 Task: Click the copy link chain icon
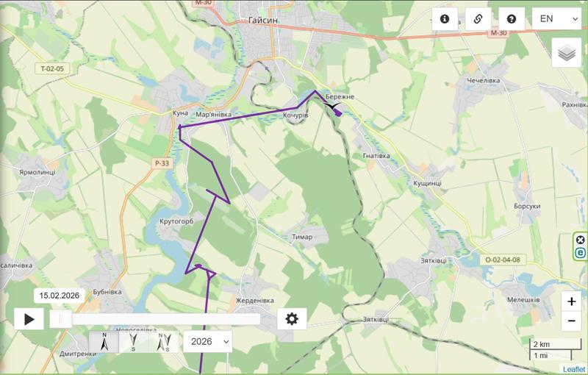tap(478, 19)
